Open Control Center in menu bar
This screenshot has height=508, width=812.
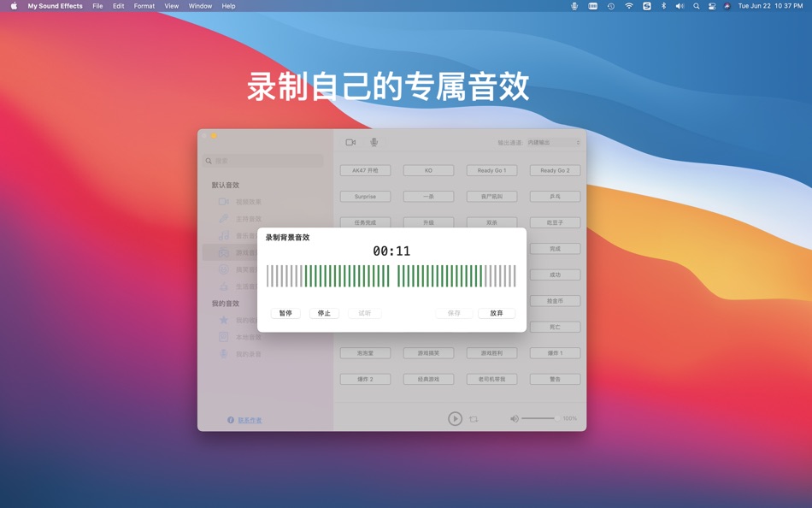[712, 6]
